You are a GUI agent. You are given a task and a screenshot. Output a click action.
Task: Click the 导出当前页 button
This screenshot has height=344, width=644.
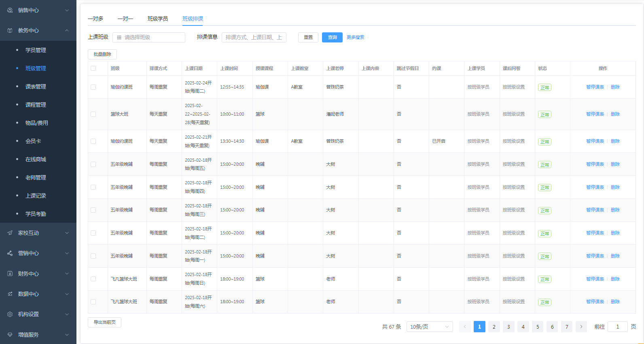tap(104, 322)
